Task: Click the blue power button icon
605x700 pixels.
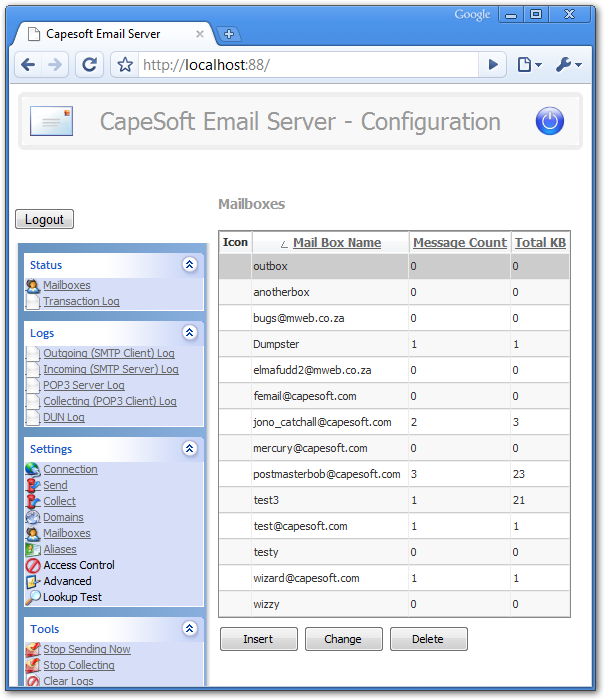Action: coord(550,122)
